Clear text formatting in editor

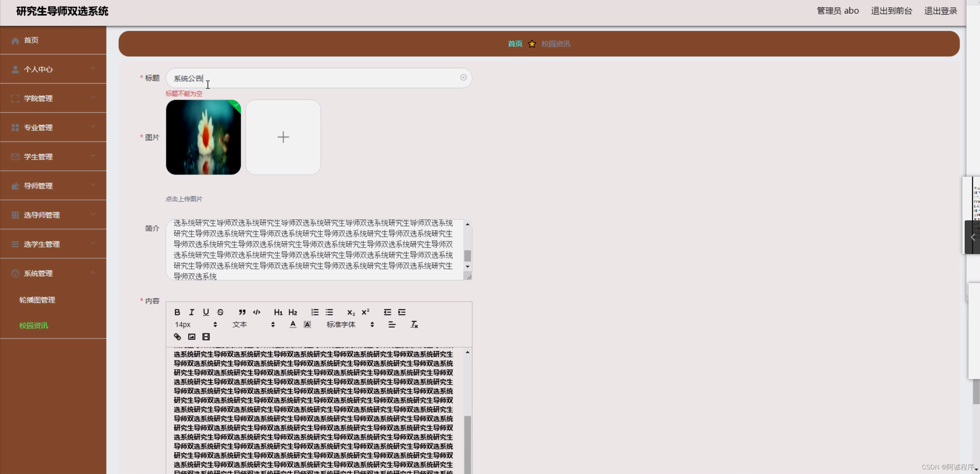click(414, 325)
